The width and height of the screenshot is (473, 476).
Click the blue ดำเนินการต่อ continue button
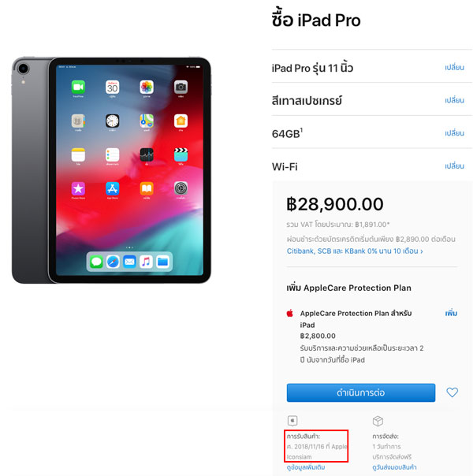pyautogui.click(x=361, y=392)
